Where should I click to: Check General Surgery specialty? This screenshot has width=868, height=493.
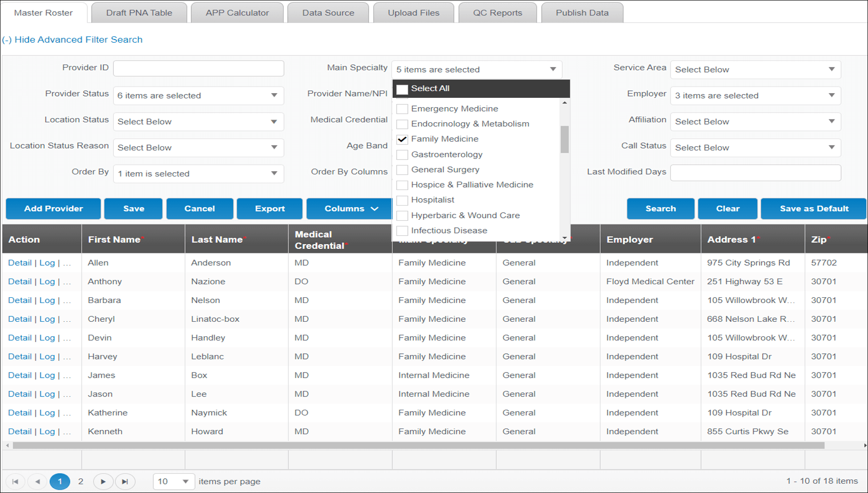[402, 169]
